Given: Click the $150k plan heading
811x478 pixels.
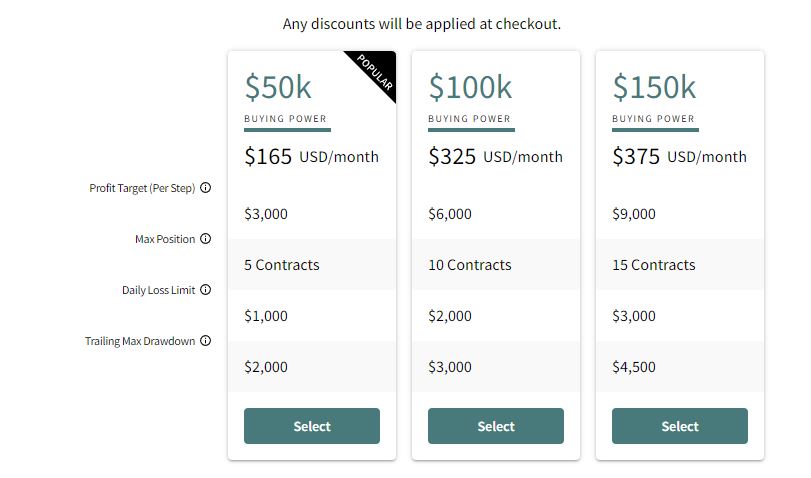Looking at the screenshot, I should point(654,88).
